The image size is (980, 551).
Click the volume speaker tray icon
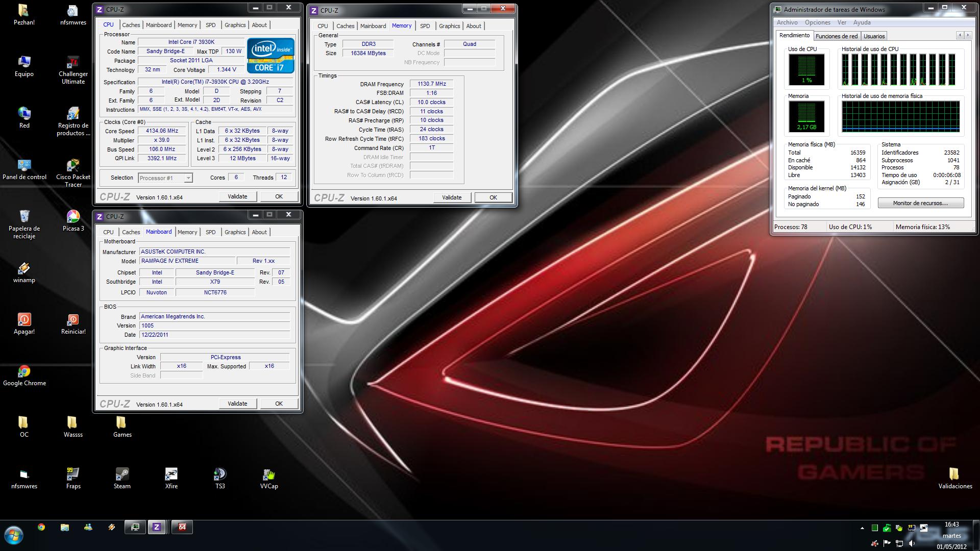click(912, 543)
